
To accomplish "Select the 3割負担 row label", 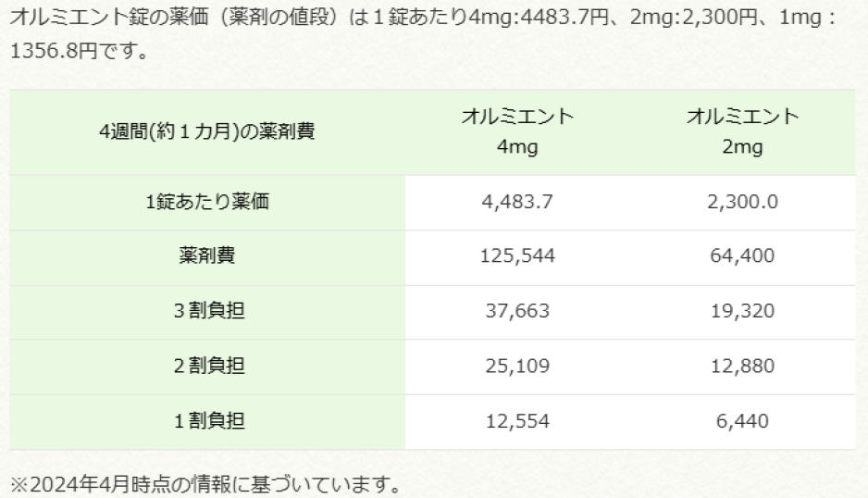I will 207,312.
